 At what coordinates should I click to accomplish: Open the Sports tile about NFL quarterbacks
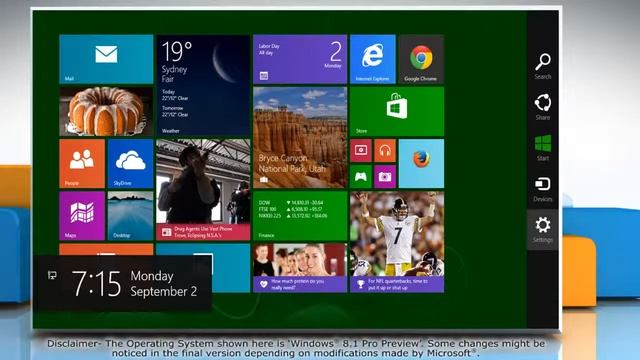pos(397,242)
